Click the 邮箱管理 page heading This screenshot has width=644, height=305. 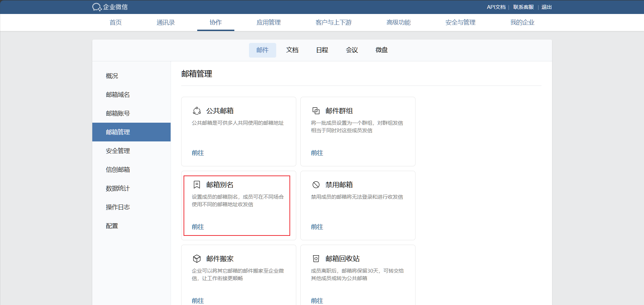[197, 74]
